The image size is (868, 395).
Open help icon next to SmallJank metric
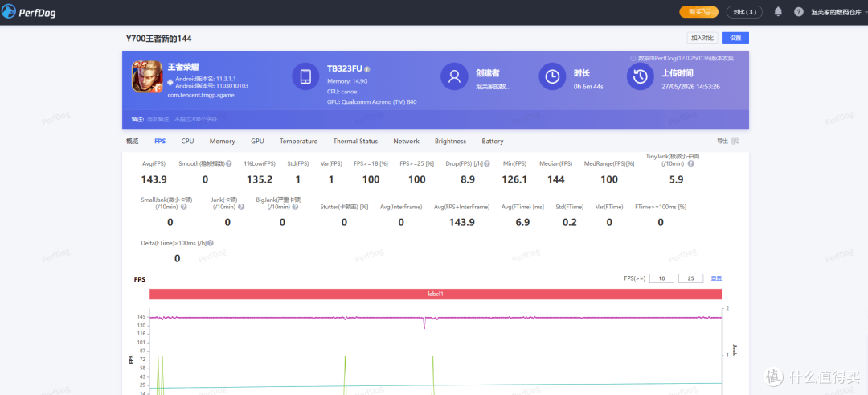[x=183, y=207]
